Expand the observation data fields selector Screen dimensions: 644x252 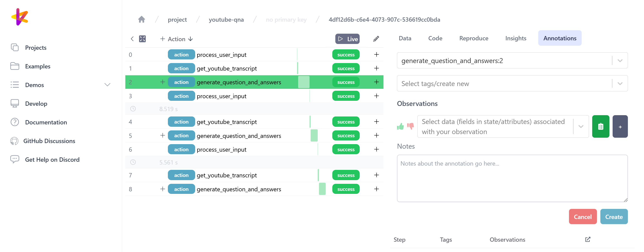[581, 127]
